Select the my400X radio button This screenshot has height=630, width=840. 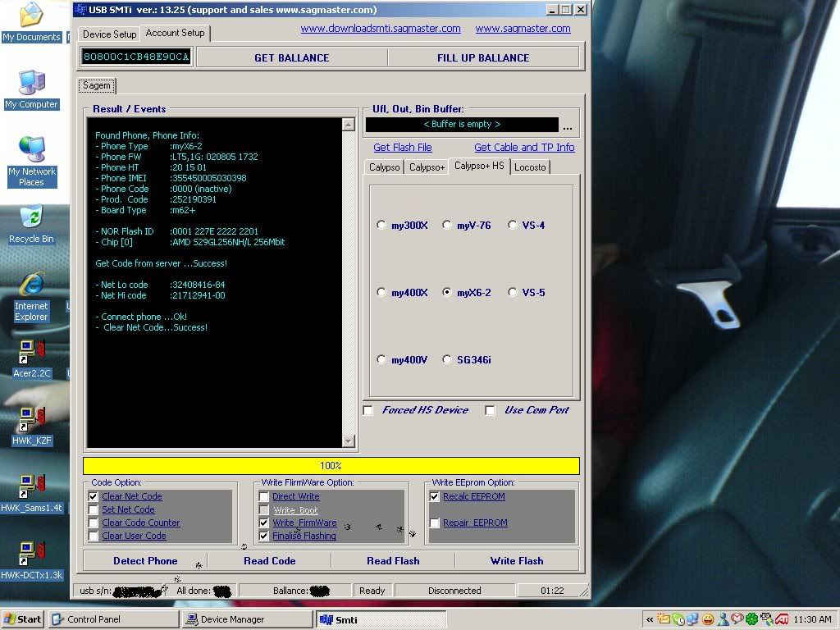click(381, 293)
